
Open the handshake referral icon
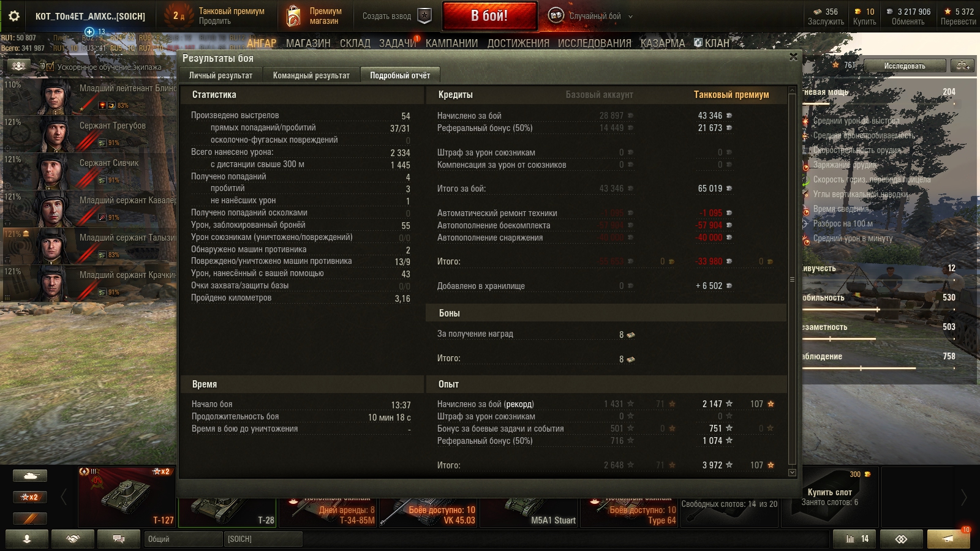coord(73,539)
